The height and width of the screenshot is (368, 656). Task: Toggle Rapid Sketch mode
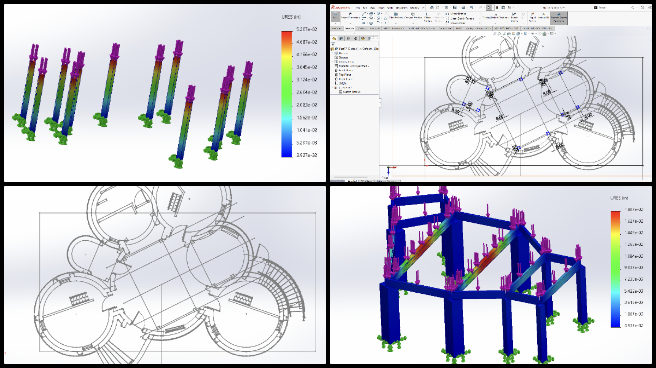click(532, 17)
